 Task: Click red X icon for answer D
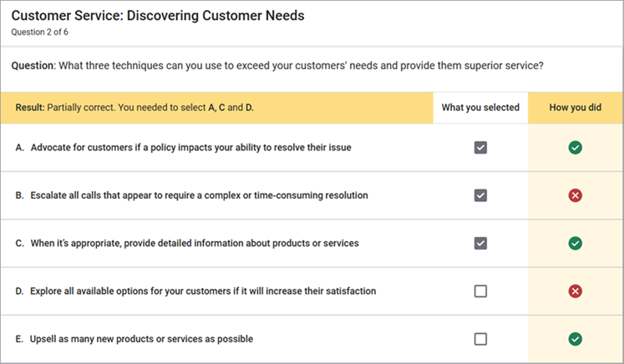(x=575, y=291)
